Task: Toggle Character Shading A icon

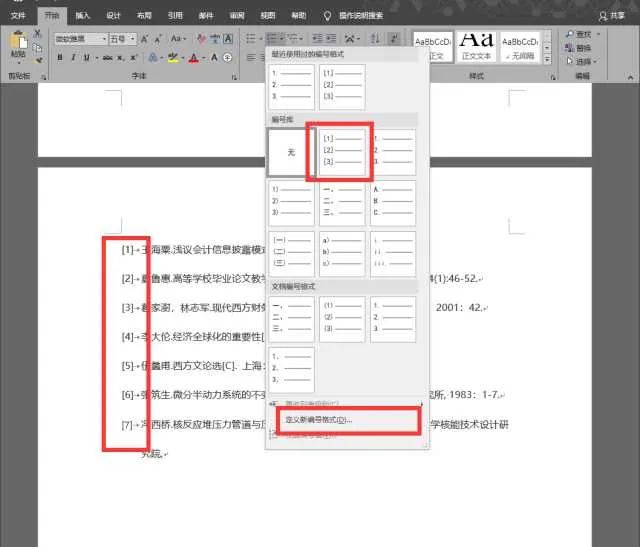Action: (214, 58)
